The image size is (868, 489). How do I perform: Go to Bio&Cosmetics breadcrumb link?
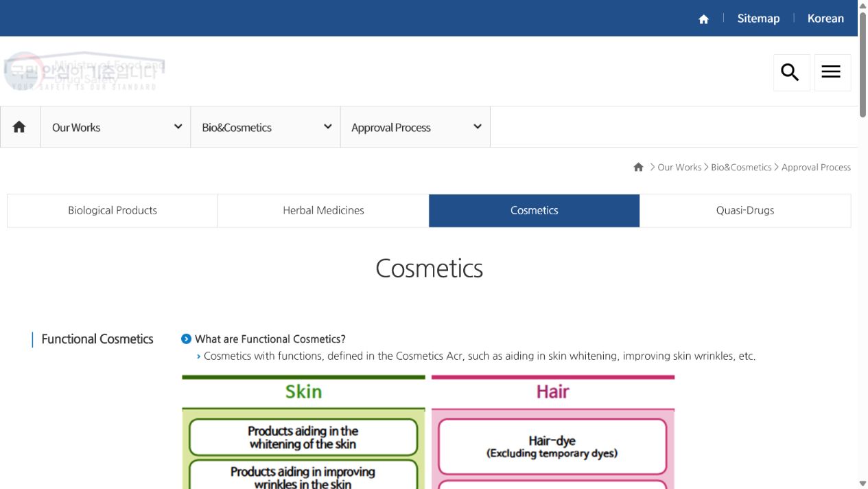(741, 167)
